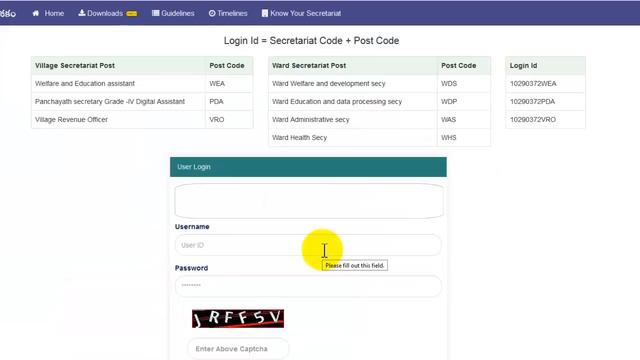Focus the Password input field

(x=308, y=286)
